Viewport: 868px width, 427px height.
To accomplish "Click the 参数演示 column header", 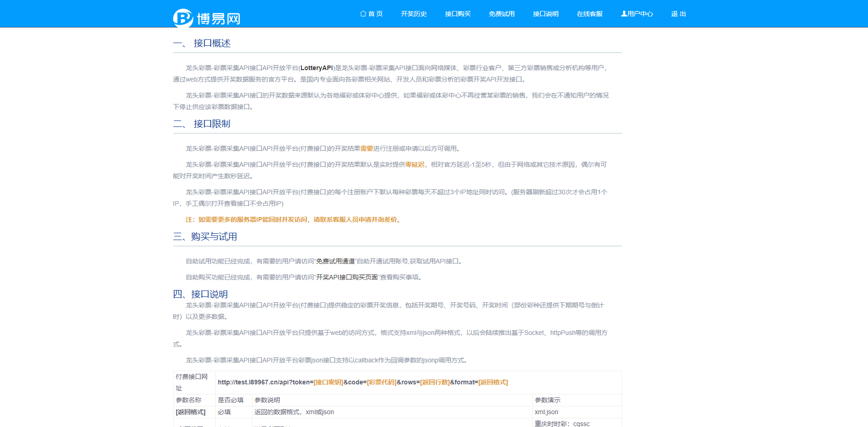I will pyautogui.click(x=577, y=400).
